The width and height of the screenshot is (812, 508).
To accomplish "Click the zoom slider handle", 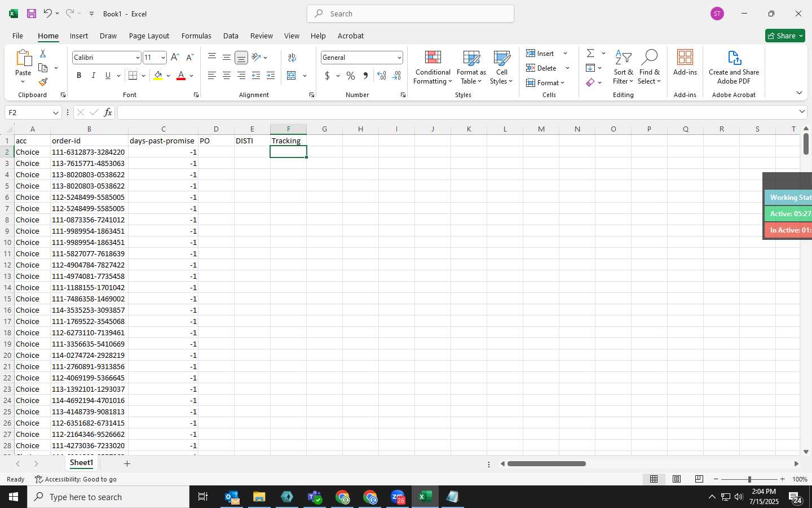I will point(749,479).
